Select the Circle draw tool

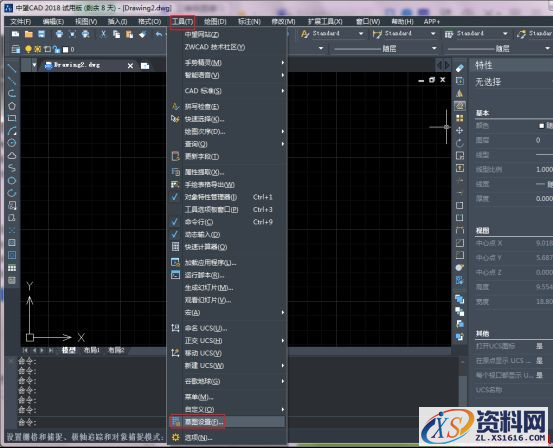pyautogui.click(x=12, y=143)
